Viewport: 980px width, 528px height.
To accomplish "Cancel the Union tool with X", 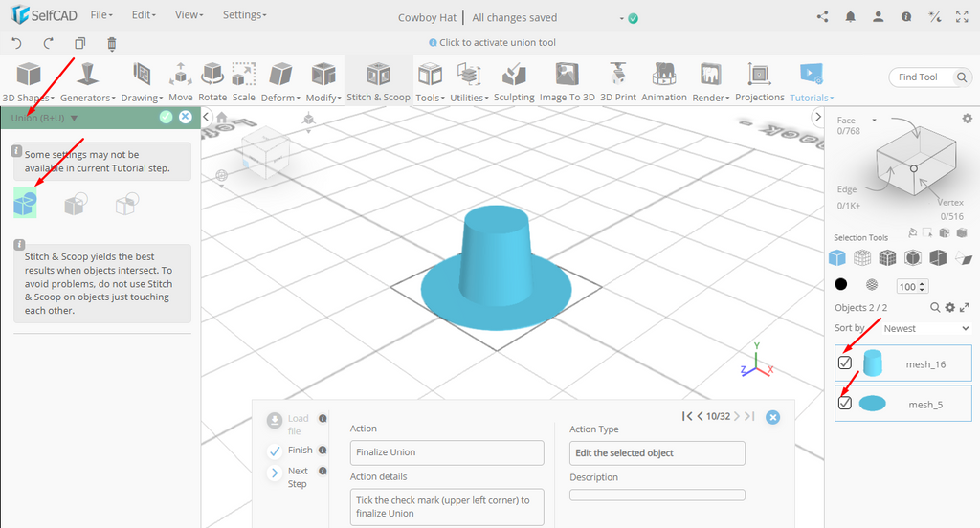I will tap(186, 117).
